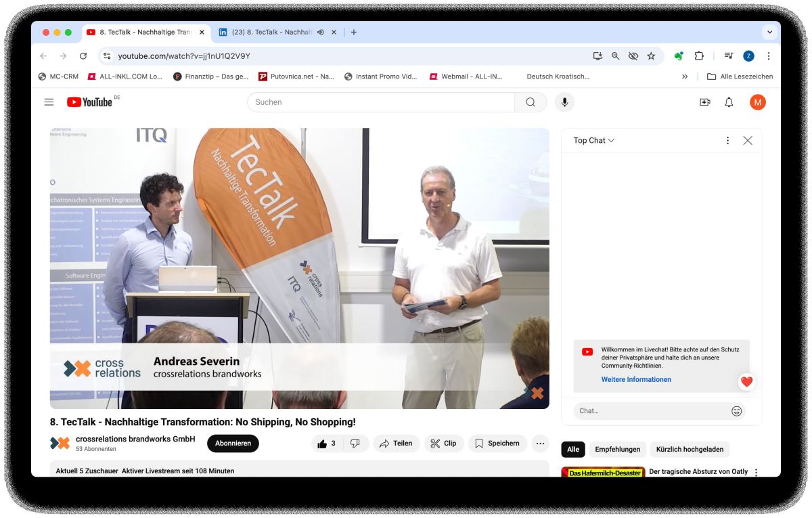
Task: Expand the Top Chat mode dropdown
Action: 594,140
